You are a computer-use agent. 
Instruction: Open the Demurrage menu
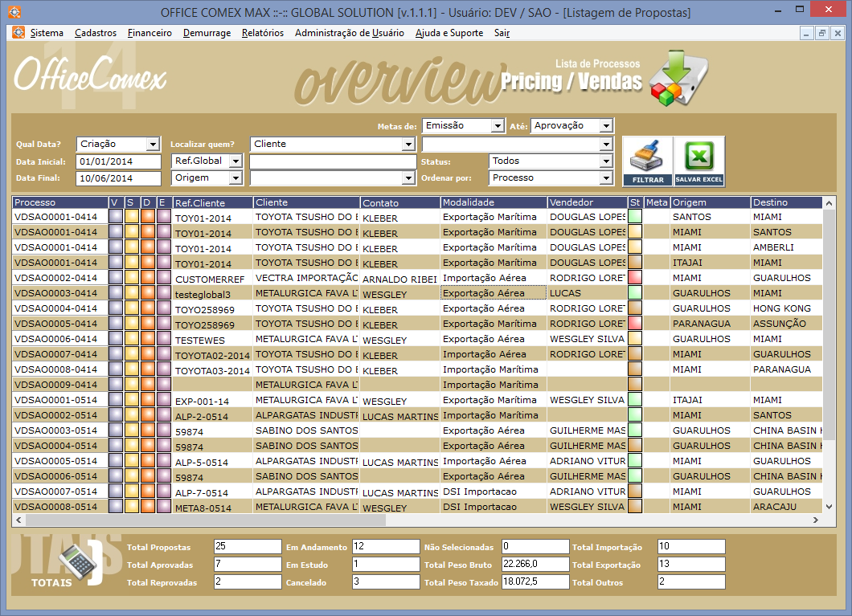tap(207, 33)
